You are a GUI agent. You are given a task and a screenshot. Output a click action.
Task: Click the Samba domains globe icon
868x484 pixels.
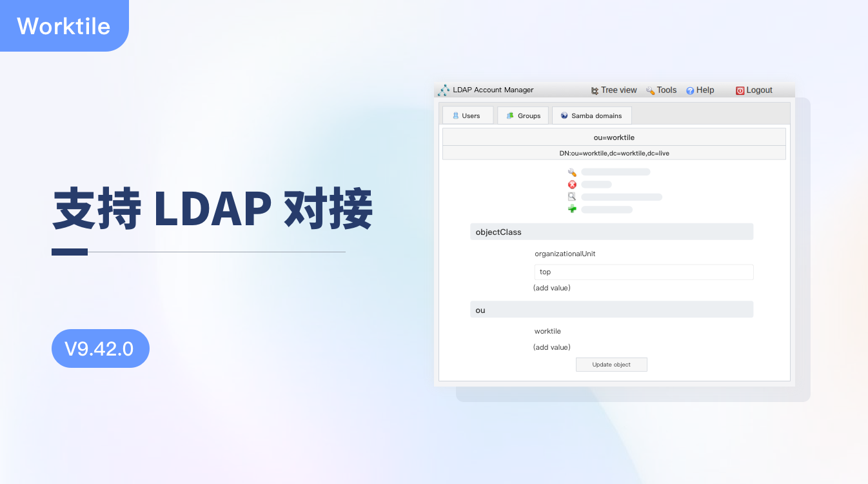[x=565, y=116]
